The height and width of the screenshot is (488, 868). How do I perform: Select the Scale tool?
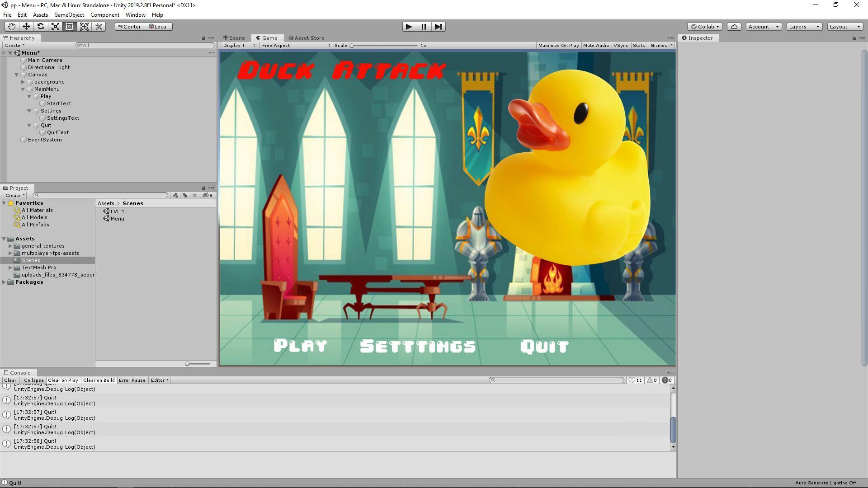pyautogui.click(x=55, y=27)
